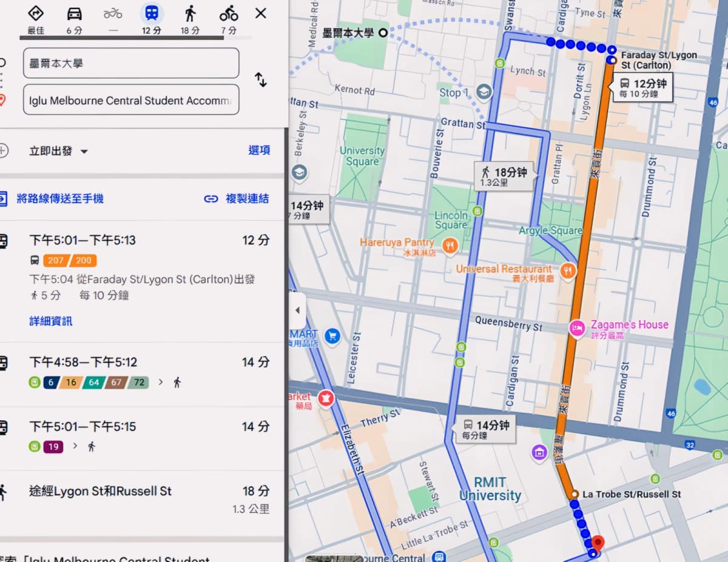This screenshot has width=728, height=562.
Task: Click 複製連結 copy link
Action: pos(237,198)
